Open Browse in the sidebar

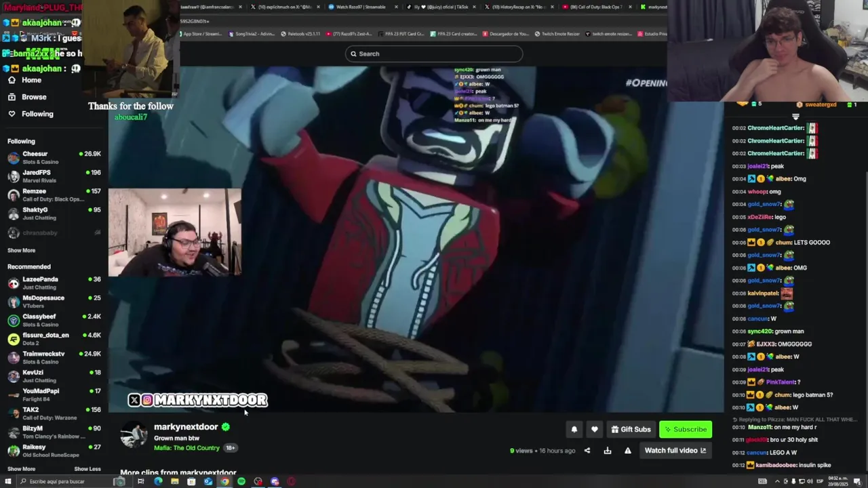click(27, 97)
